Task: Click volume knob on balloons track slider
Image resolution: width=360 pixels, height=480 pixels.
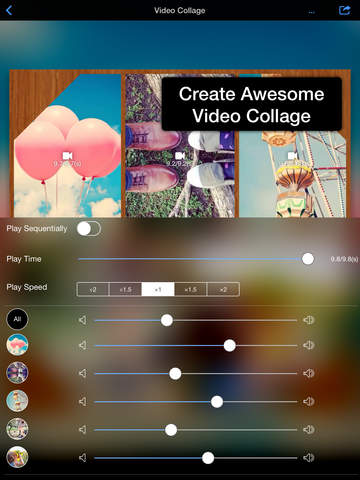Action: 229,346
